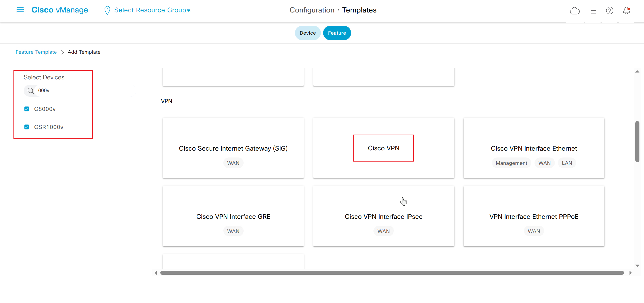Go back to Feature Template breadcrumb link
Viewport: 644px width, 303px height.
(36, 52)
